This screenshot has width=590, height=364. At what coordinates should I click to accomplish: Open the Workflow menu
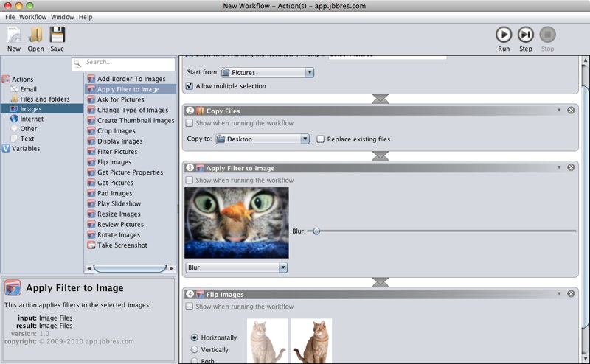click(x=32, y=17)
